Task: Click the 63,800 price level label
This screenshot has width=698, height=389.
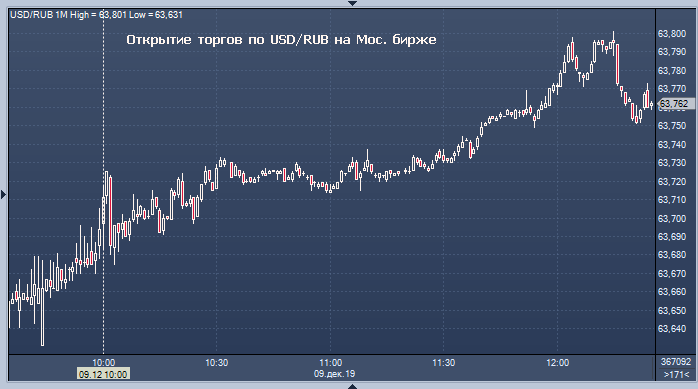Action: click(x=672, y=33)
